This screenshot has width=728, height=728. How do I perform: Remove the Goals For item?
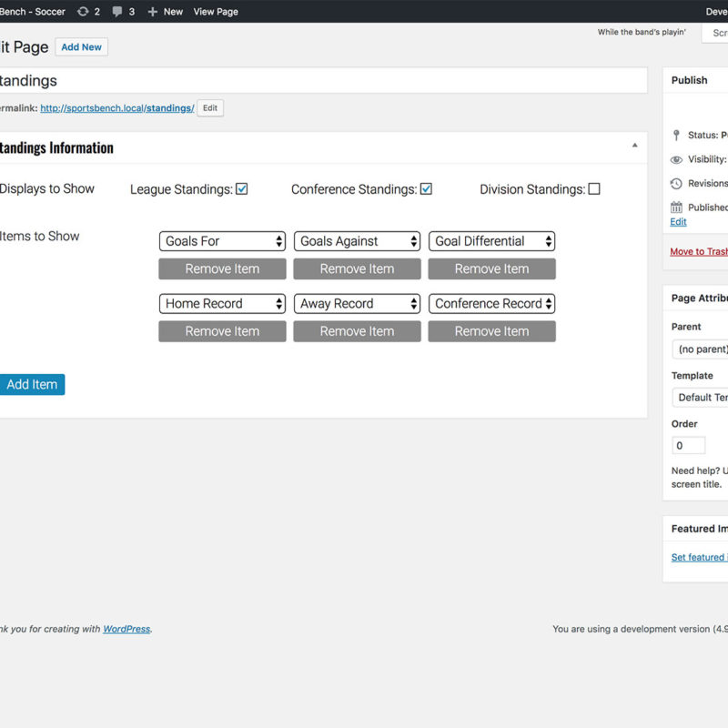222,268
